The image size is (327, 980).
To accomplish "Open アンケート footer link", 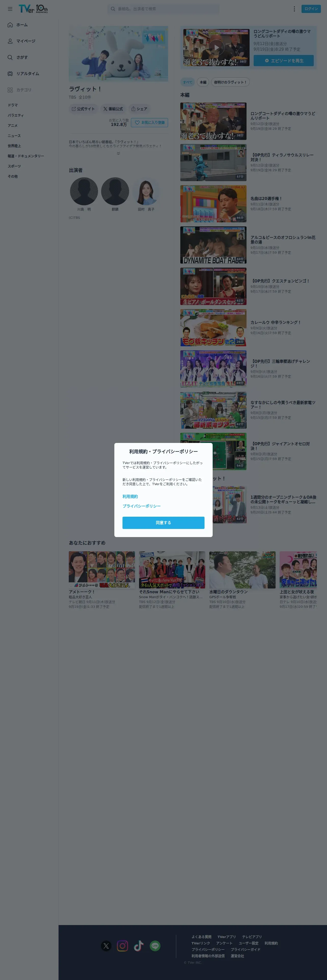I will coord(224,943).
